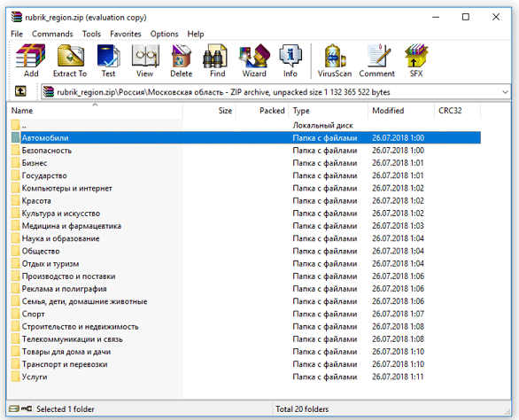Go up one level arrow button

20,91
